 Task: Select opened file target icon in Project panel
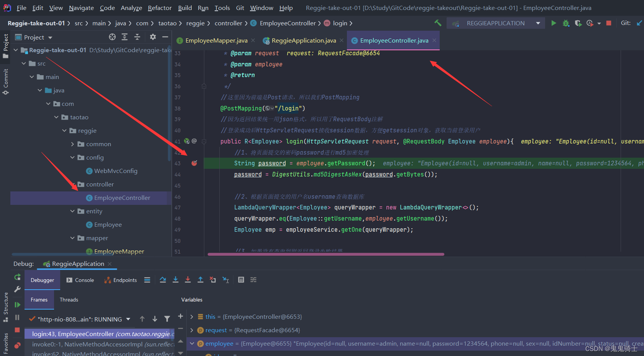click(112, 37)
